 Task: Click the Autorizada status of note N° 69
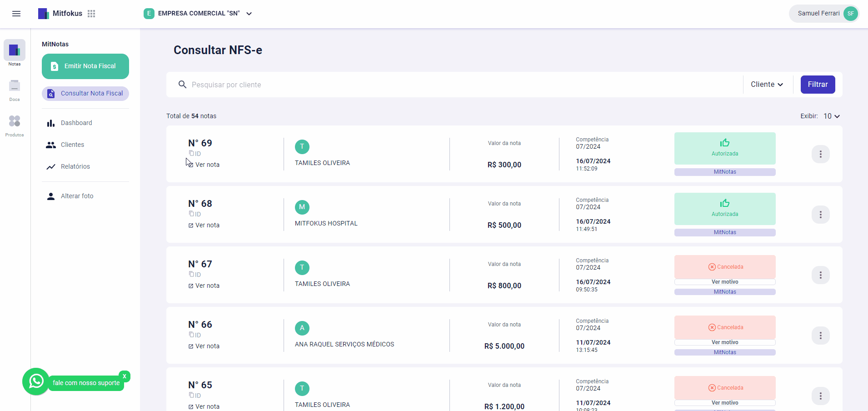point(725,148)
